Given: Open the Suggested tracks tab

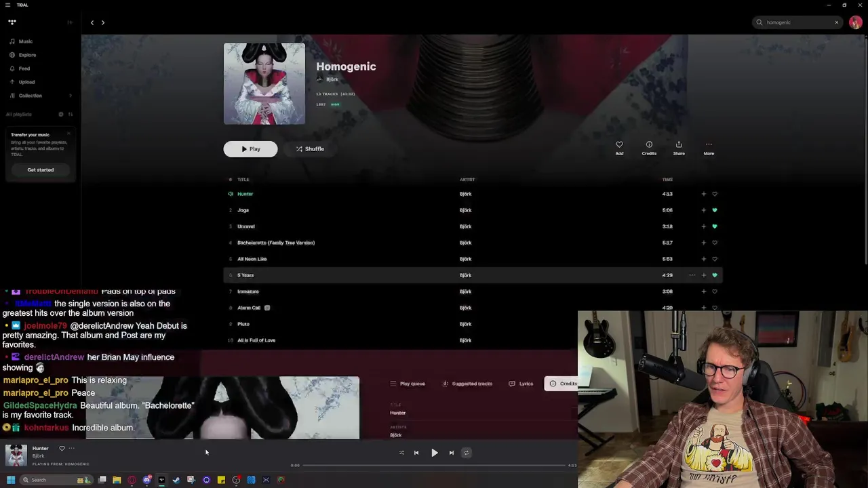Looking at the screenshot, I should 467,384.
